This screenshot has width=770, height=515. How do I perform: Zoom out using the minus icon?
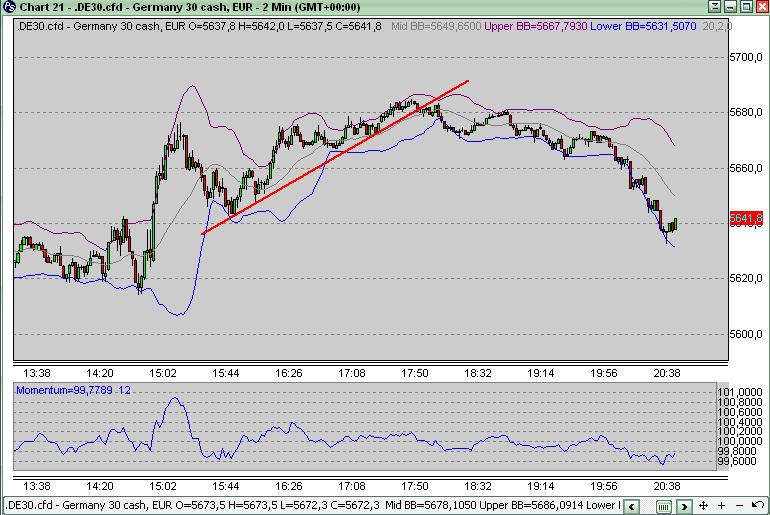point(739,506)
